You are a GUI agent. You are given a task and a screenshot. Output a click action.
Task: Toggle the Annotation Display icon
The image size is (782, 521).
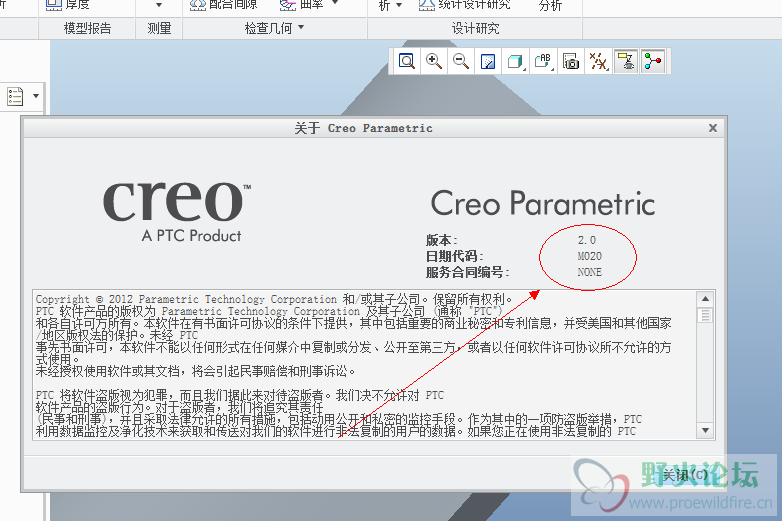pyautogui.click(x=625, y=61)
